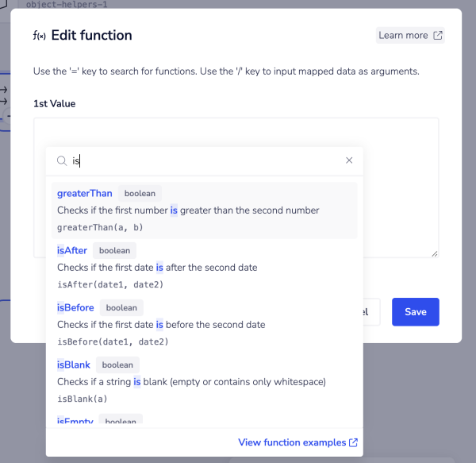Click the Learn more external-link icon

coord(436,35)
